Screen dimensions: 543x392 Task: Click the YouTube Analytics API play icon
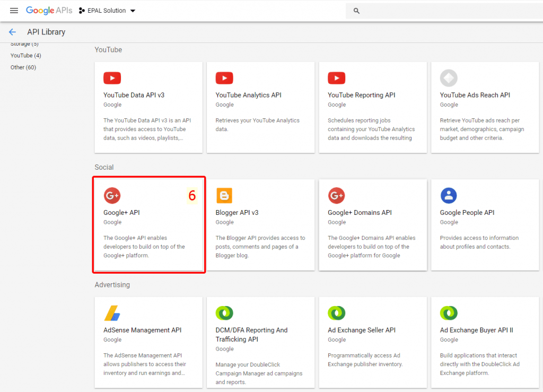[x=224, y=77]
